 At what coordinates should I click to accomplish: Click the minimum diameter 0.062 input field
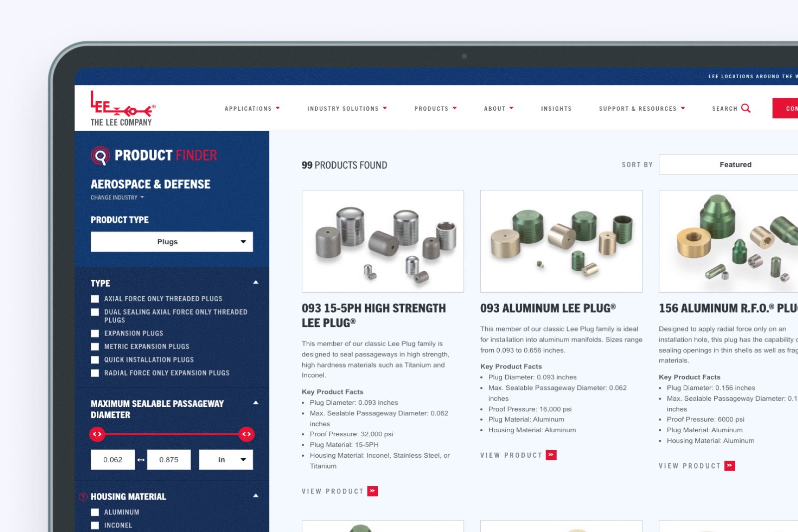tap(113, 460)
